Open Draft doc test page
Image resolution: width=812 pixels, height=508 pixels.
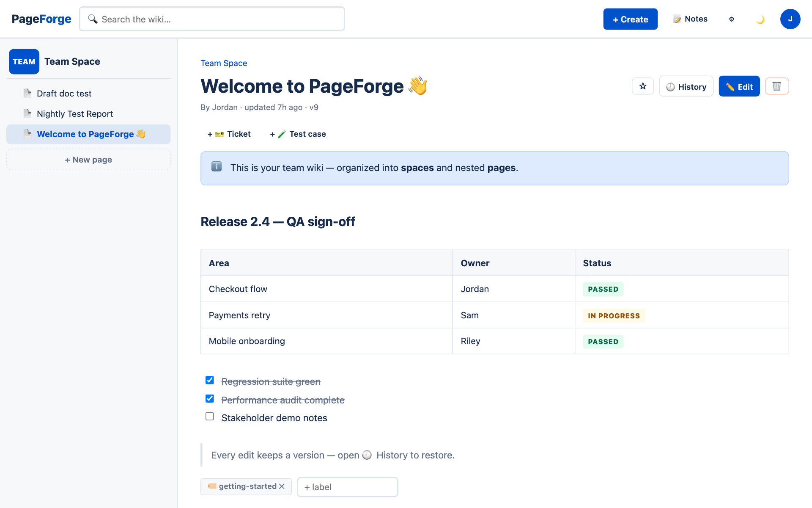tap(88, 94)
